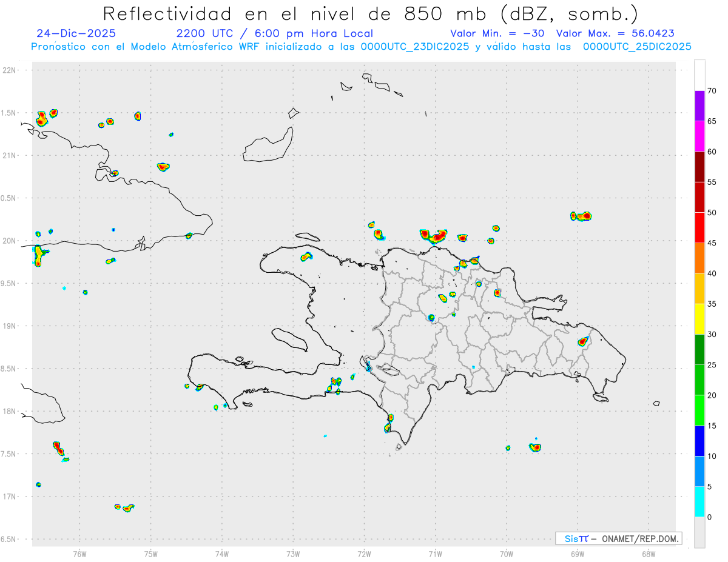Click the colorbar label '60'
The width and height of the screenshot is (728, 562).
pos(712,152)
